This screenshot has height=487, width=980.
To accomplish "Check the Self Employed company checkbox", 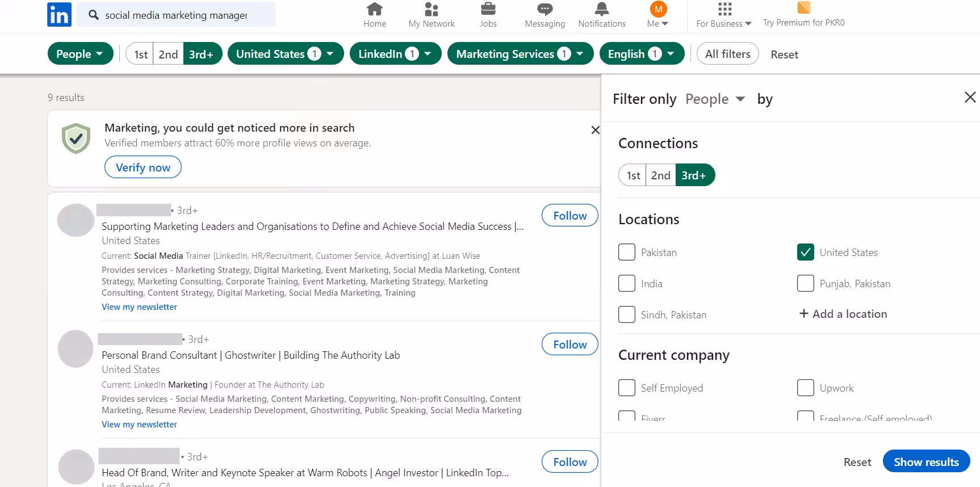I will click(x=627, y=388).
